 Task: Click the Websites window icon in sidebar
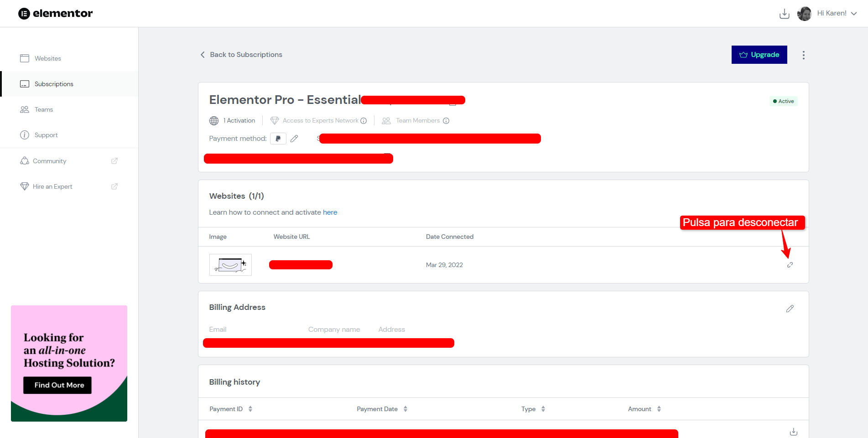pos(25,58)
